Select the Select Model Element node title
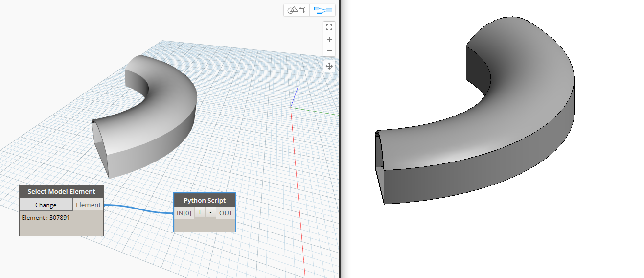644x278 pixels. pos(61,191)
